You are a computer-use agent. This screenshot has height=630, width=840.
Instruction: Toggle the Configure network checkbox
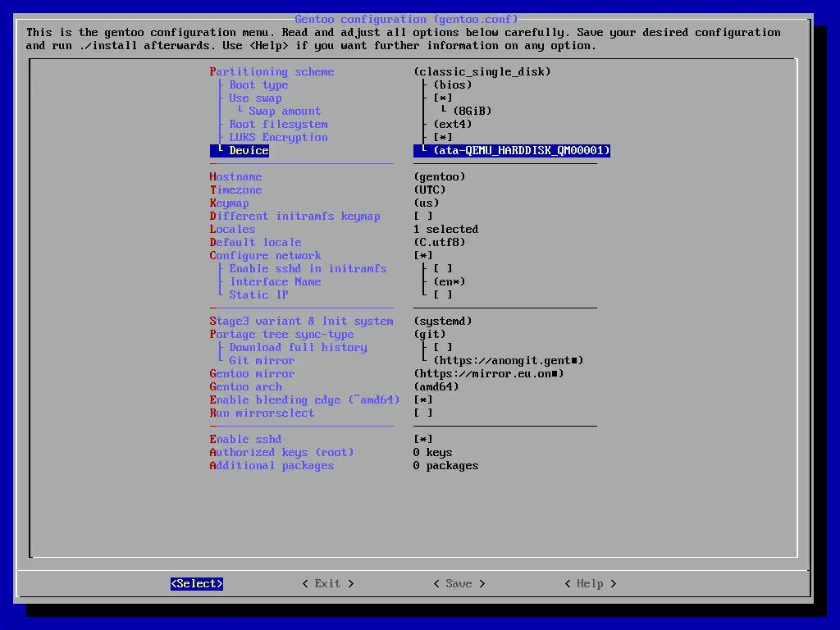(x=423, y=256)
